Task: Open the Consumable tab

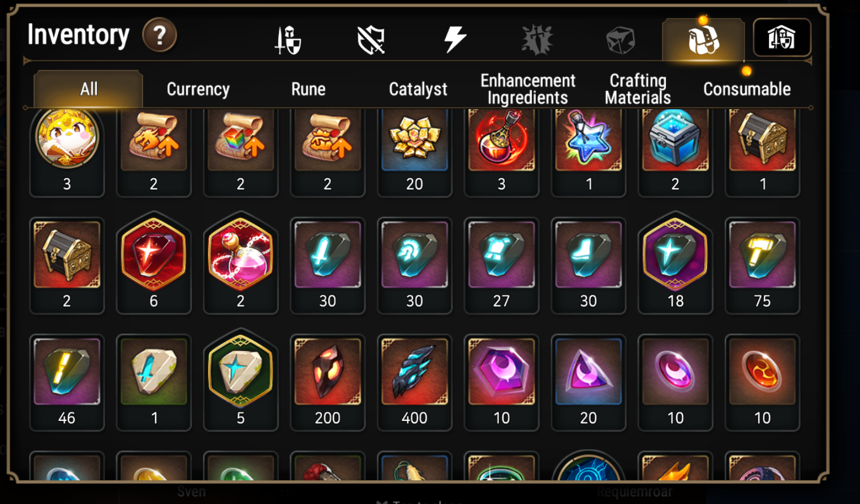Action: [747, 89]
